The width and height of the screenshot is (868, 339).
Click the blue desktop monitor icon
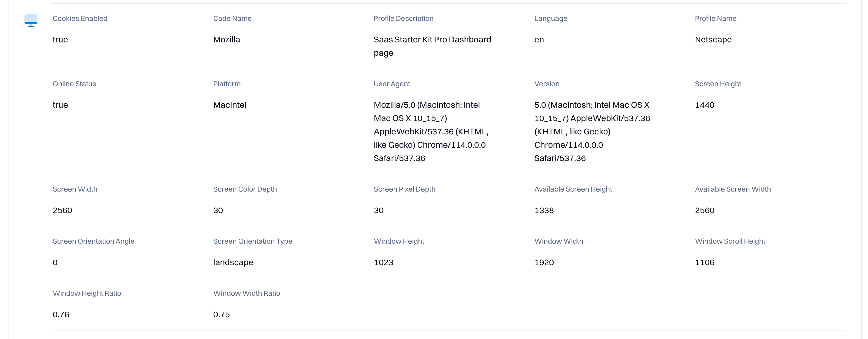tap(31, 21)
